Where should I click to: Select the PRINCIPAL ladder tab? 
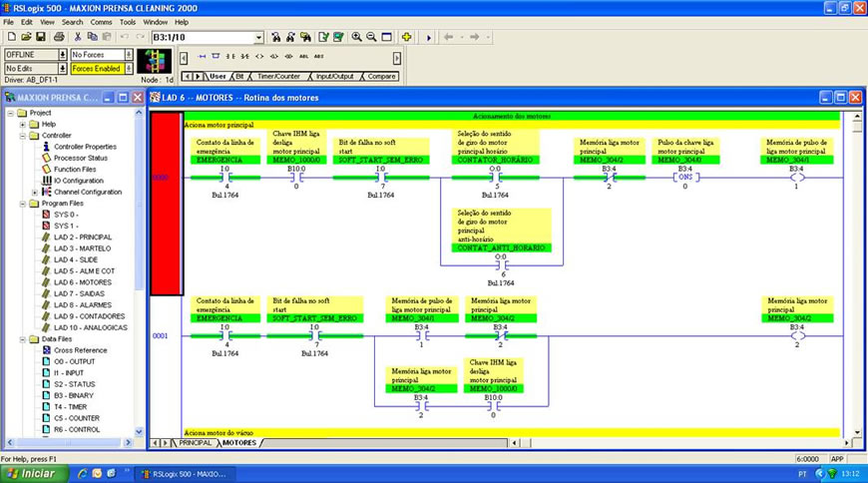195,443
